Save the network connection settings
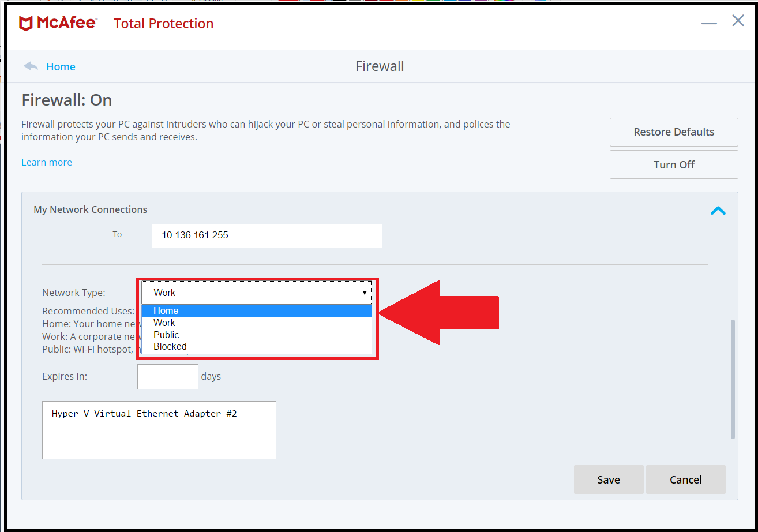758x532 pixels. (608, 479)
